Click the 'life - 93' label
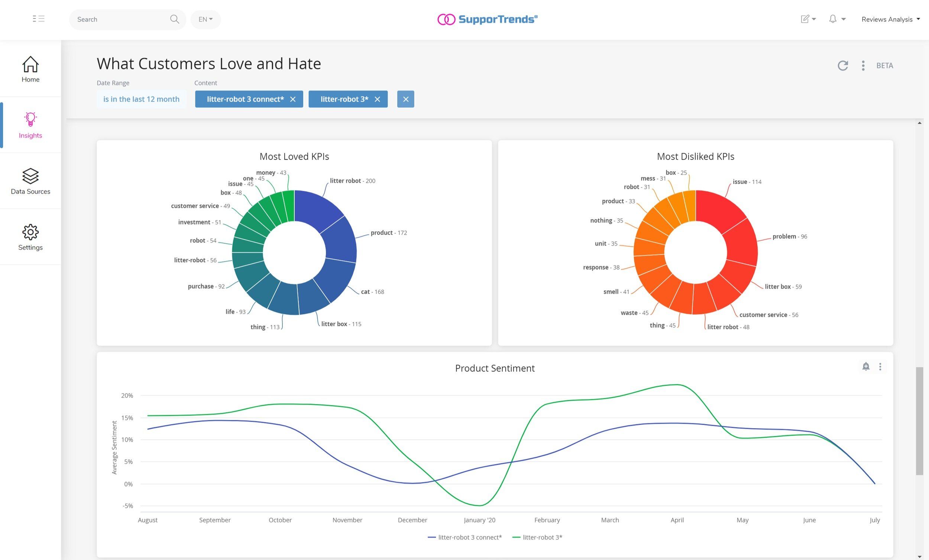929x560 pixels. pyautogui.click(x=236, y=311)
